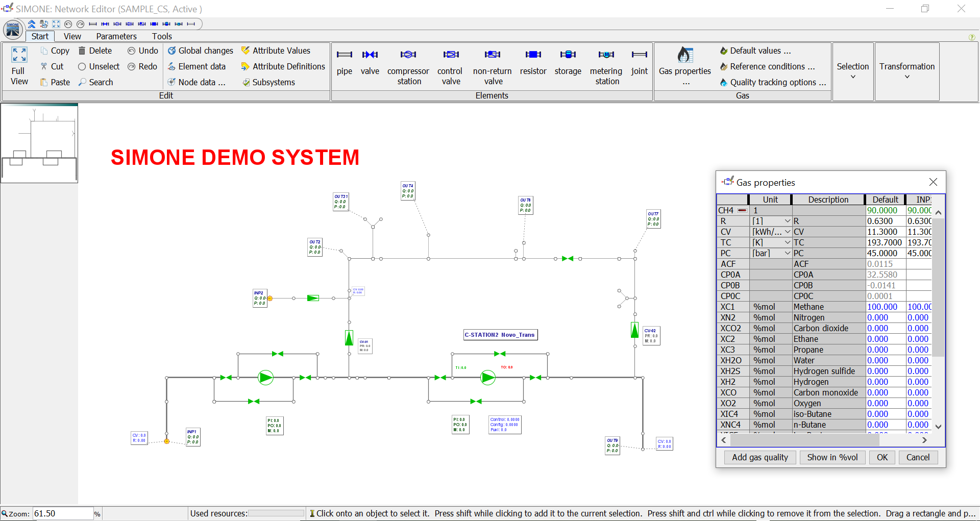The height and width of the screenshot is (521, 980).
Task: Cancel the Gas properties dialog
Action: coord(918,457)
